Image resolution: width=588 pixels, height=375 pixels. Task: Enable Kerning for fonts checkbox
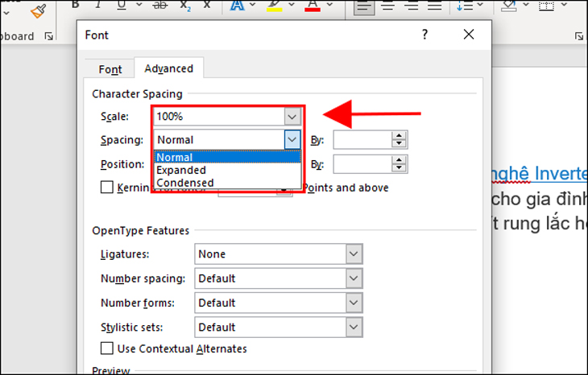point(107,187)
